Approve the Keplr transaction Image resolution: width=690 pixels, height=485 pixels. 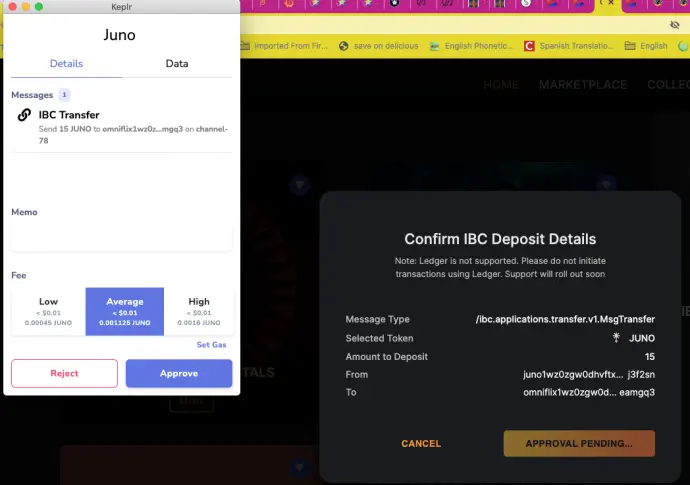point(179,373)
